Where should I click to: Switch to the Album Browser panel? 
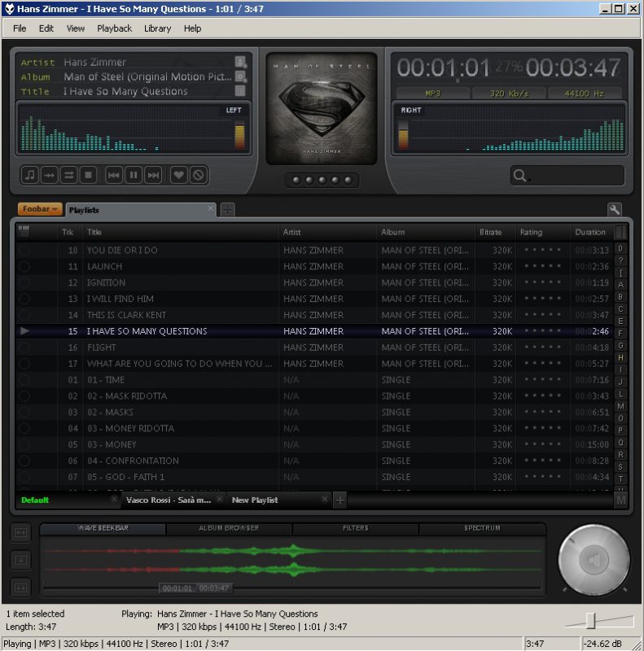(229, 528)
